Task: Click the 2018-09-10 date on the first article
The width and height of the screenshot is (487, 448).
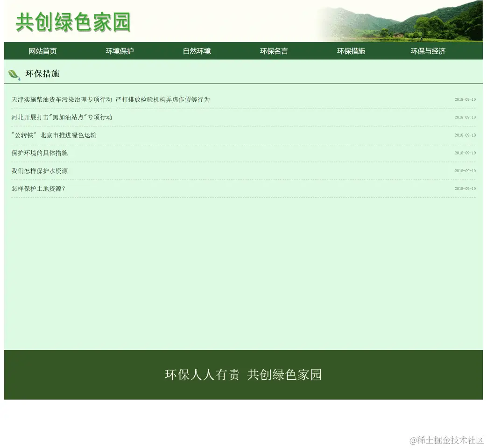Action: (465, 99)
